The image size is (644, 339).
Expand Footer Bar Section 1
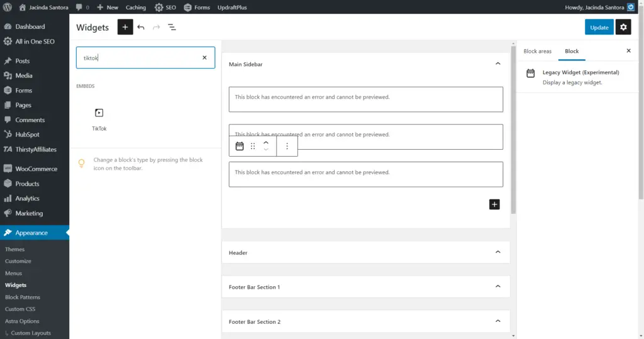pos(497,287)
